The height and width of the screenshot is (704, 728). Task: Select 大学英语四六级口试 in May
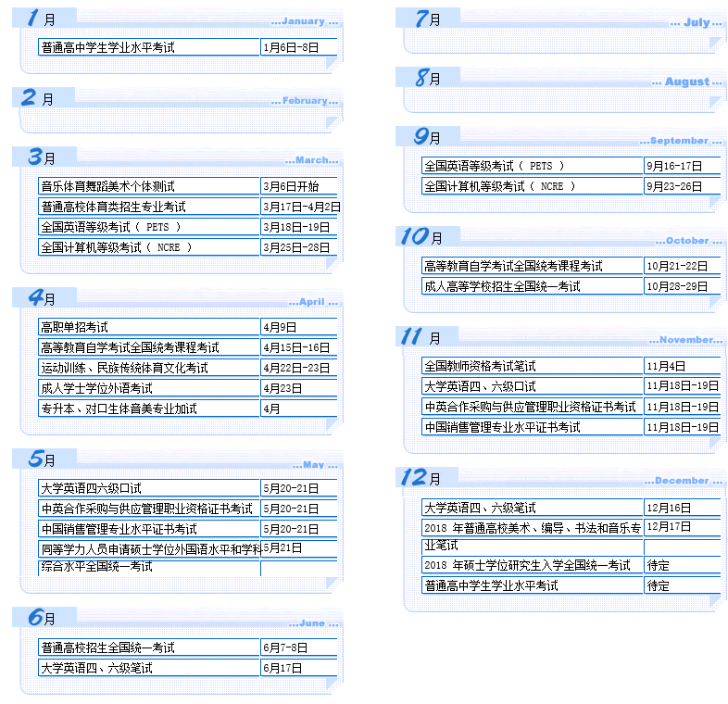coord(148,488)
